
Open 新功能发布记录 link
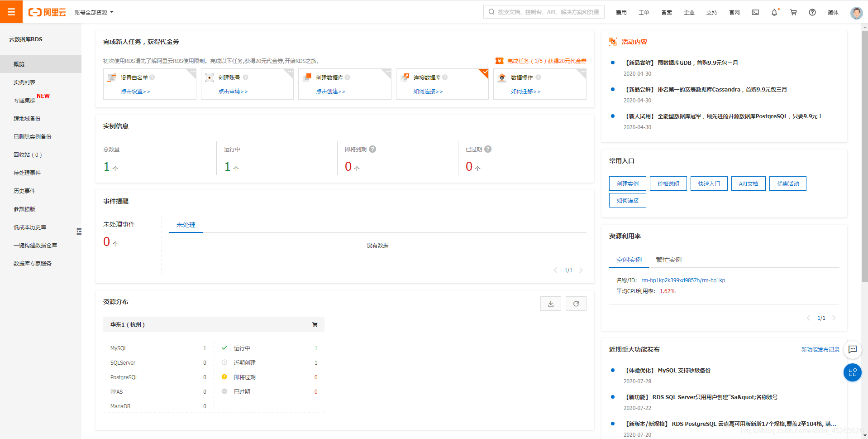coord(820,350)
